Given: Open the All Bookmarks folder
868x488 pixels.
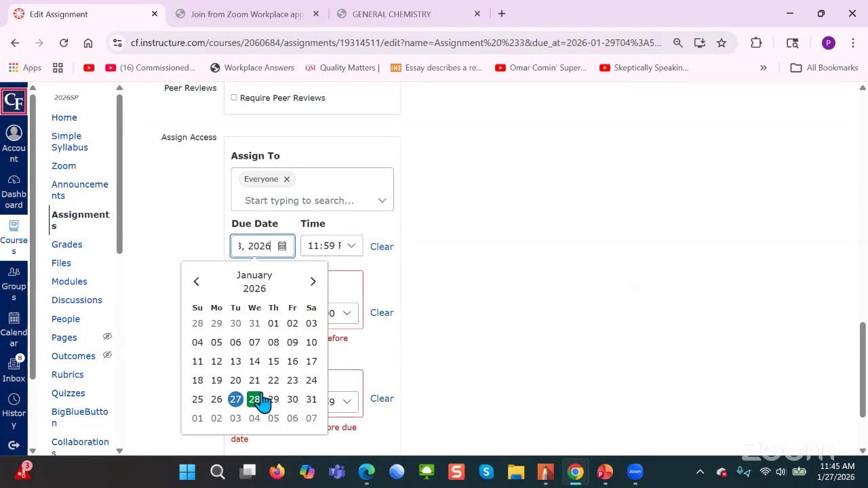Looking at the screenshot, I should (825, 68).
